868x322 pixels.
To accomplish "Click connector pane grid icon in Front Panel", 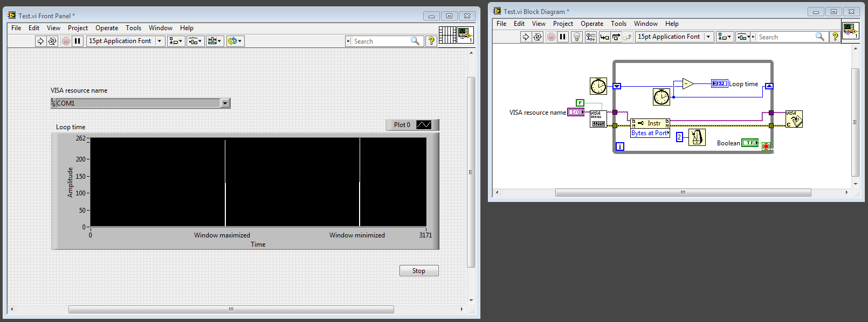I will point(447,35).
